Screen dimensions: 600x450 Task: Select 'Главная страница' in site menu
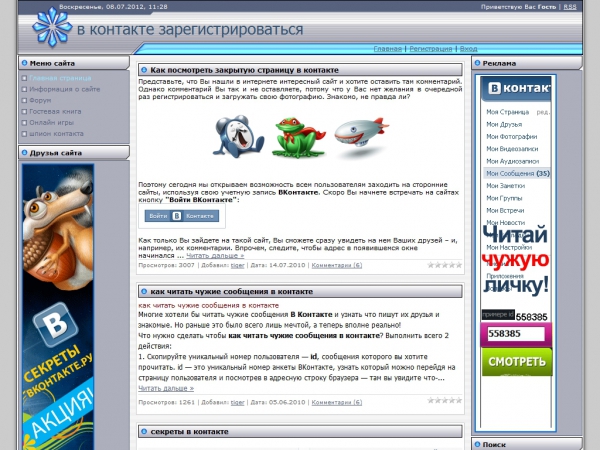60,78
